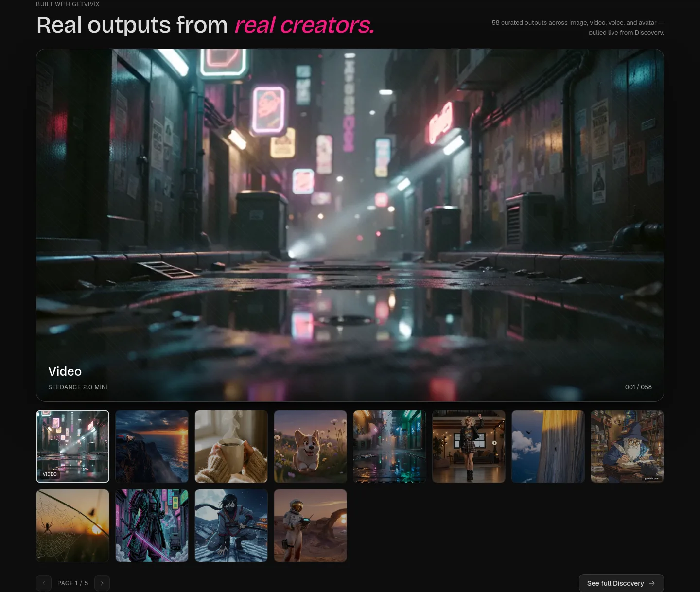Viewport: 700px width, 592px height.
Task: Select the dancing woman in skirt thumbnail
Action: [x=469, y=446]
